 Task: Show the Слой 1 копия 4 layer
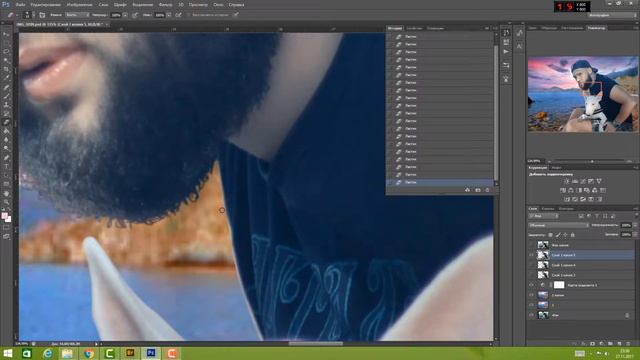[531, 265]
